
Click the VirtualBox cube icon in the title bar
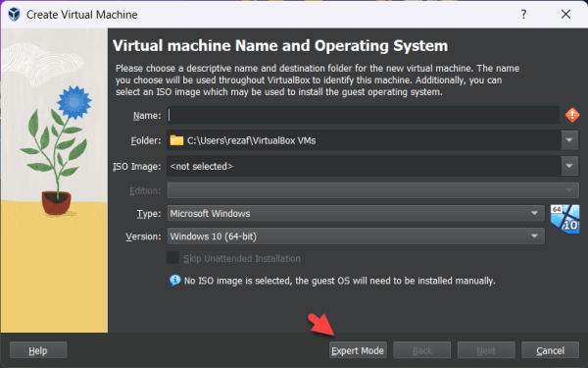tap(15, 15)
